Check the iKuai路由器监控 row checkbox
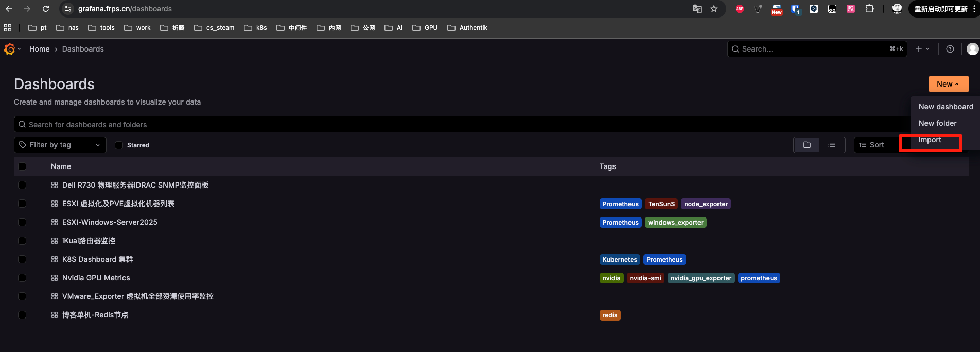980x352 pixels. 22,241
